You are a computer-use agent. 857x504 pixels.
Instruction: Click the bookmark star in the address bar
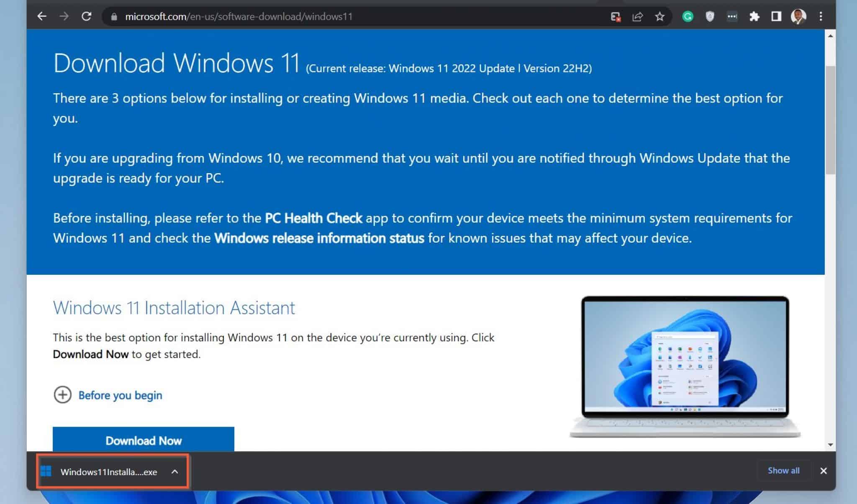point(660,16)
